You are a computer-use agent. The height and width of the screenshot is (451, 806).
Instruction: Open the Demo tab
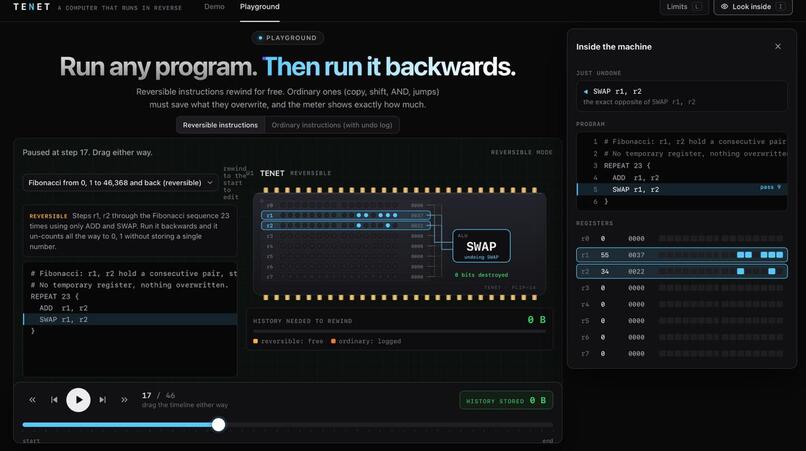click(214, 7)
